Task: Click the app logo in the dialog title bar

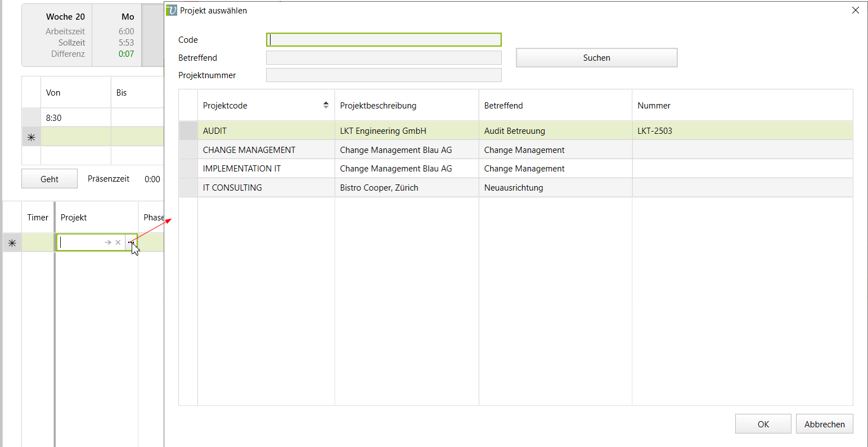Action: pos(172,10)
